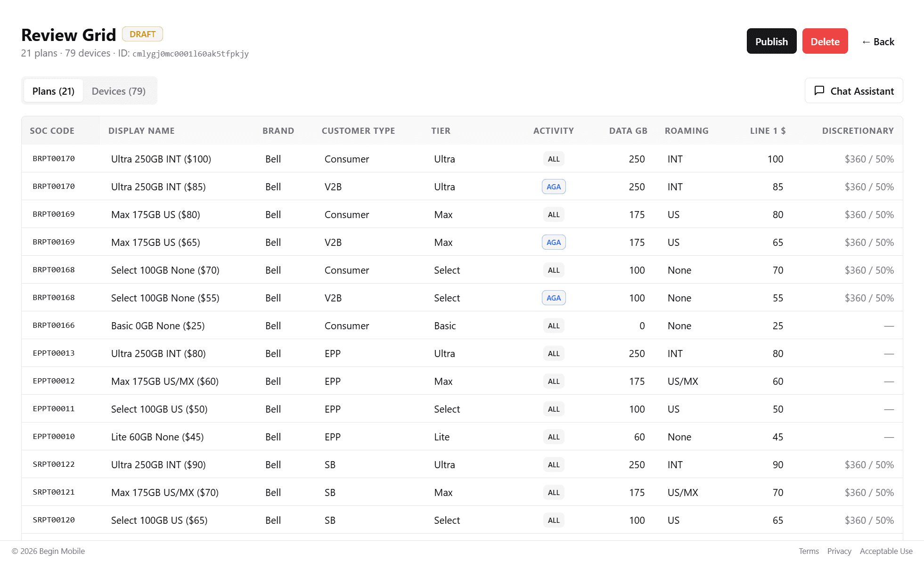Toggle the AGA badge for Max 175GB US ($65)
This screenshot has height=561, width=924.
(x=553, y=242)
